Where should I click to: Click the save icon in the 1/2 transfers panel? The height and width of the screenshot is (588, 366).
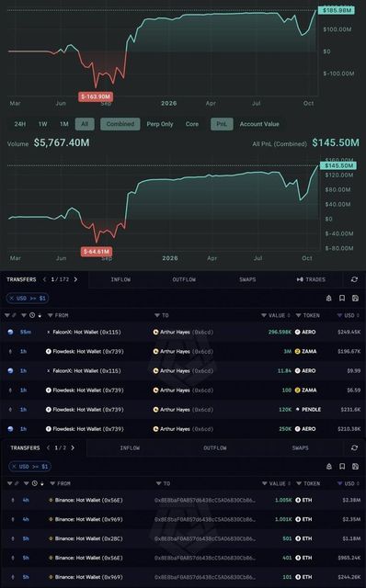point(355,466)
